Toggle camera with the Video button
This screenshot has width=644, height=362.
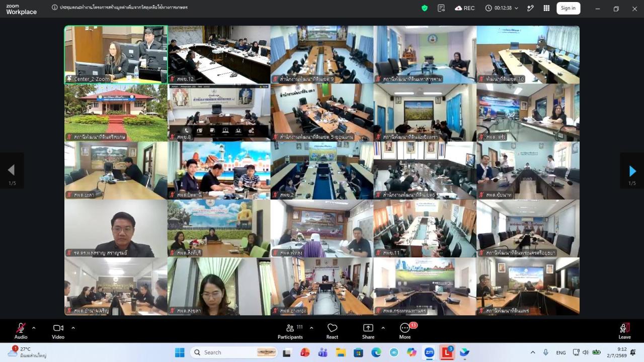point(58,331)
